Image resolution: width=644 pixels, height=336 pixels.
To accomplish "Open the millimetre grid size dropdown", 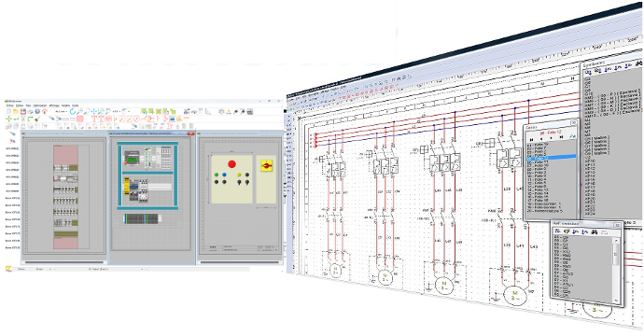I will tap(62, 111).
